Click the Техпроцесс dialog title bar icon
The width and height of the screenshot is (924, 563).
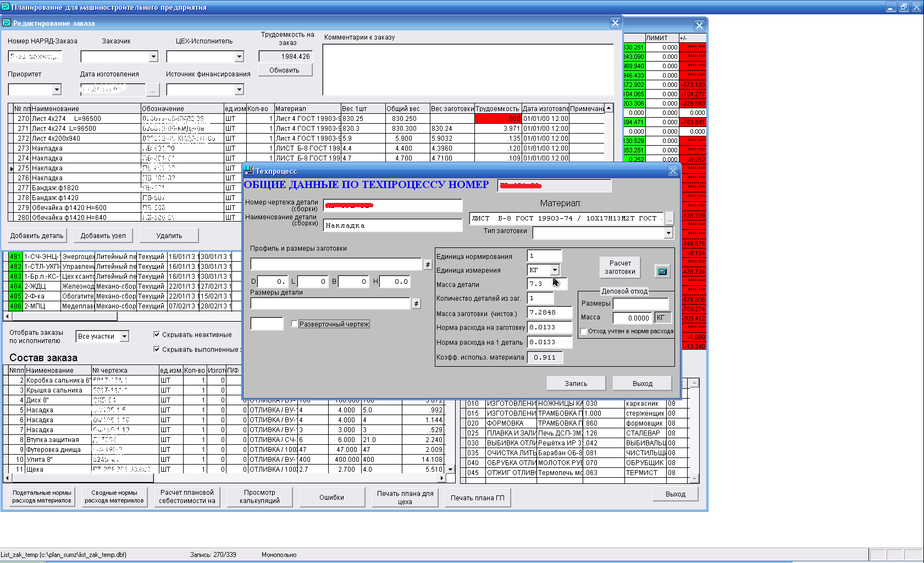click(249, 171)
